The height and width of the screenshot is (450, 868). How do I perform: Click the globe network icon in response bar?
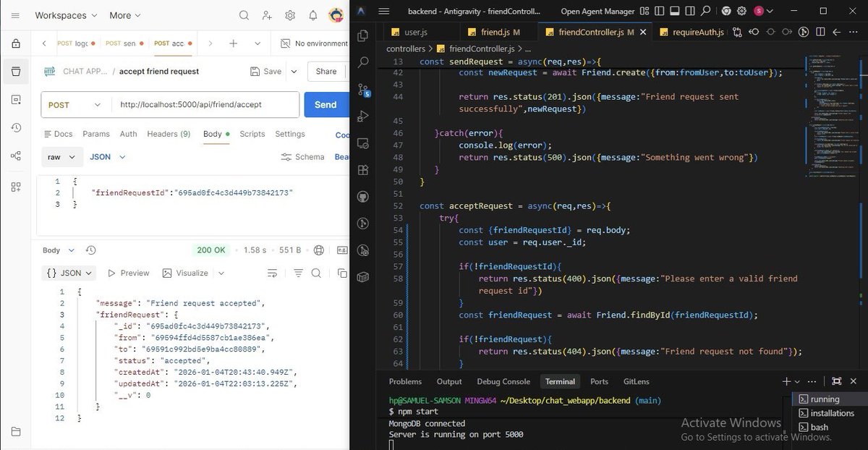[x=319, y=250]
